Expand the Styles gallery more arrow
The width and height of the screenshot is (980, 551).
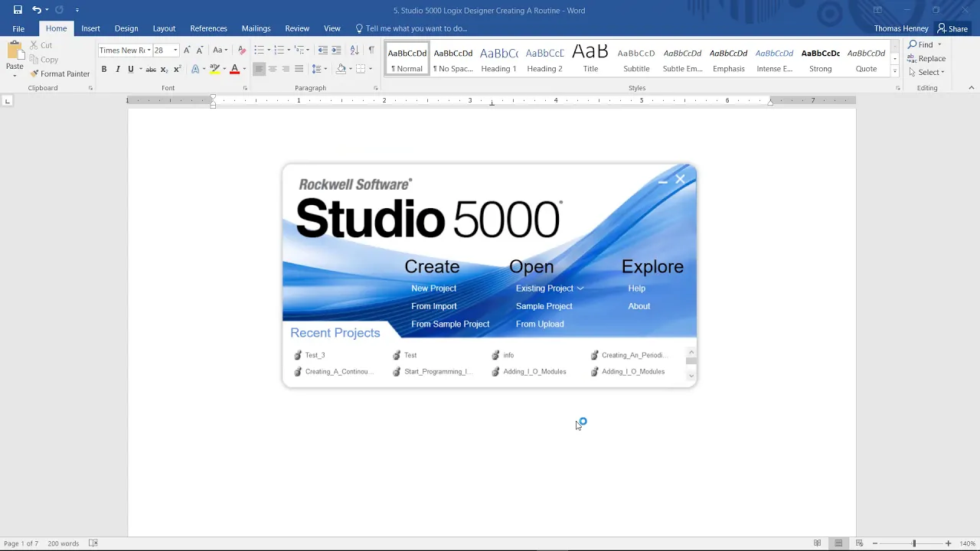(x=894, y=72)
